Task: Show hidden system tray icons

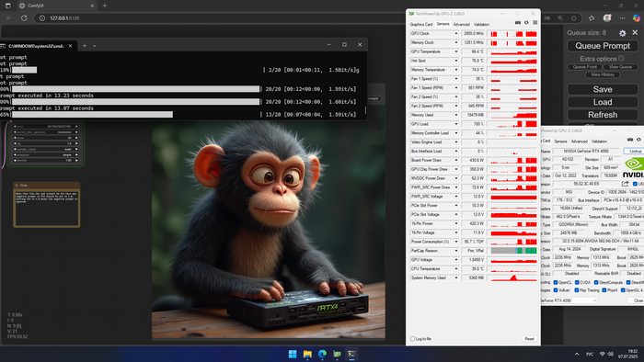Action: point(577,354)
